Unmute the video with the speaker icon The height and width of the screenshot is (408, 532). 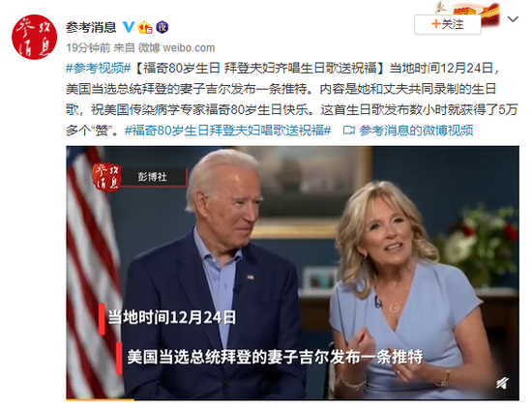502,383
